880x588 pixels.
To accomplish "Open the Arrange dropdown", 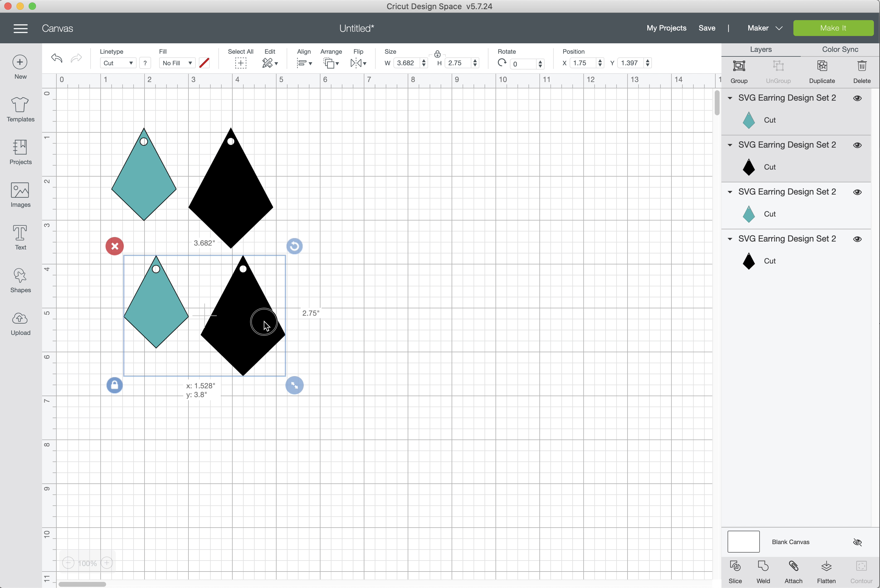I will [331, 63].
